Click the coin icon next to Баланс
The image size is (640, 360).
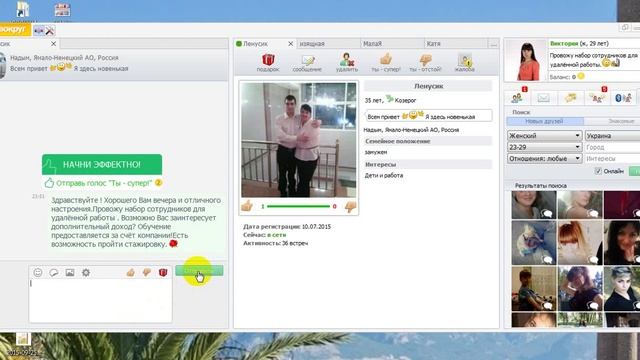coord(581,76)
